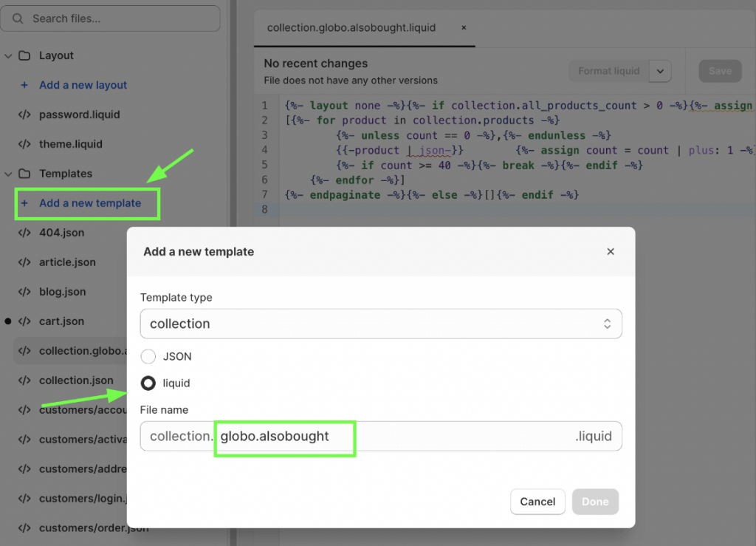Select the liquid radio button
The width and height of the screenshot is (756, 546).
(x=147, y=383)
